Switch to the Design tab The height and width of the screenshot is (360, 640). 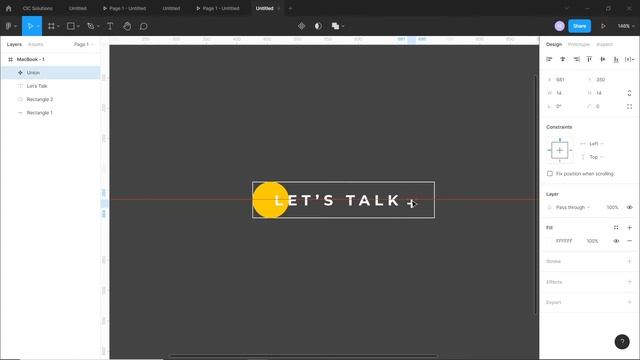[x=554, y=44]
